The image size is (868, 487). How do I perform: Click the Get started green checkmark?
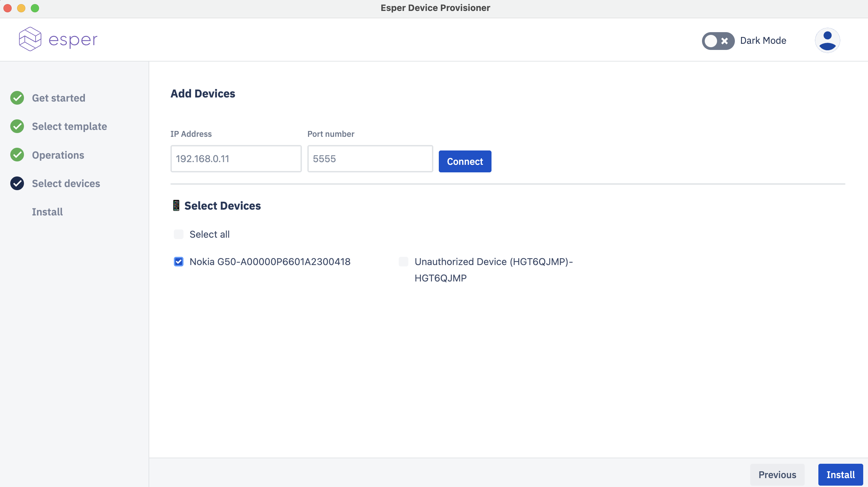(x=17, y=98)
